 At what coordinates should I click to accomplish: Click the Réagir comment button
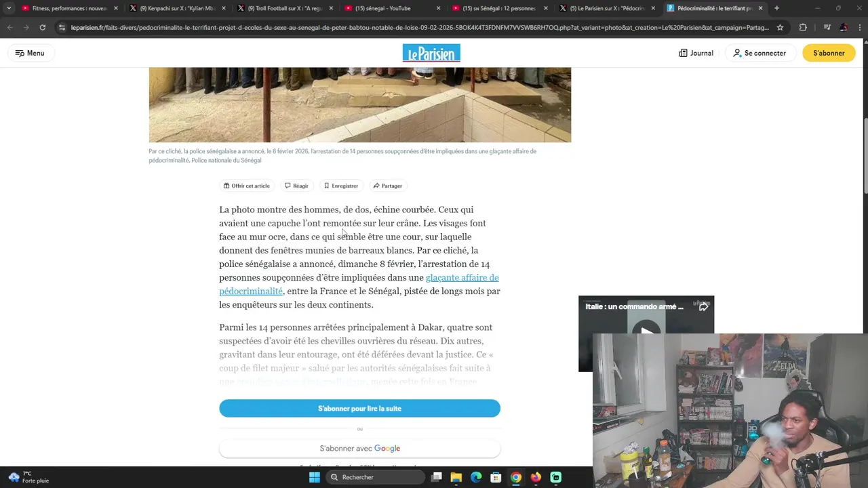click(x=296, y=186)
